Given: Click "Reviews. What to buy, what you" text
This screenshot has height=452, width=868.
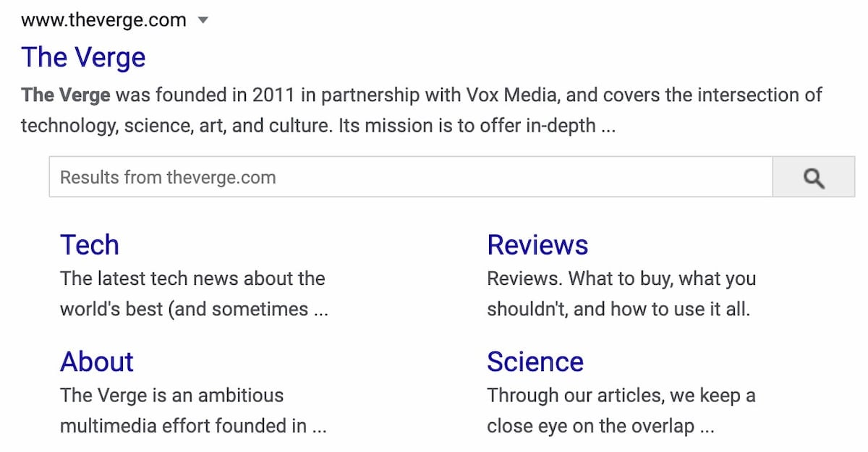Looking at the screenshot, I should point(621,278).
